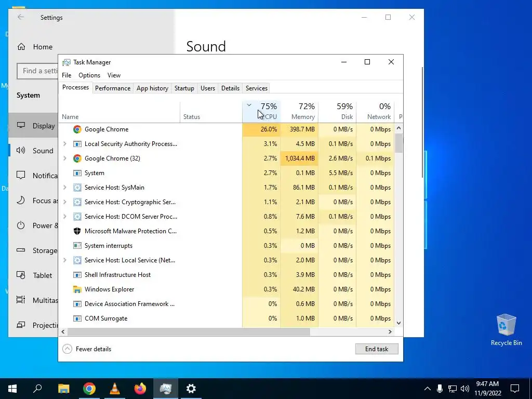
Task: Click the Shell Infrastructure Host icon
Action: 77,275
